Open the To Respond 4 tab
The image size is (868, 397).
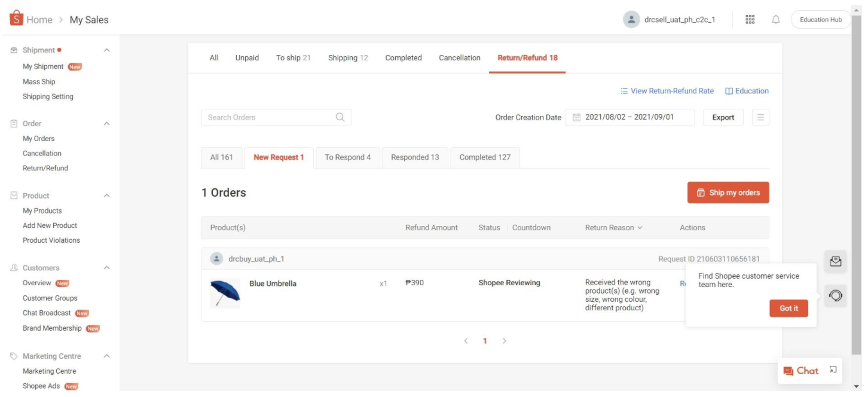349,157
